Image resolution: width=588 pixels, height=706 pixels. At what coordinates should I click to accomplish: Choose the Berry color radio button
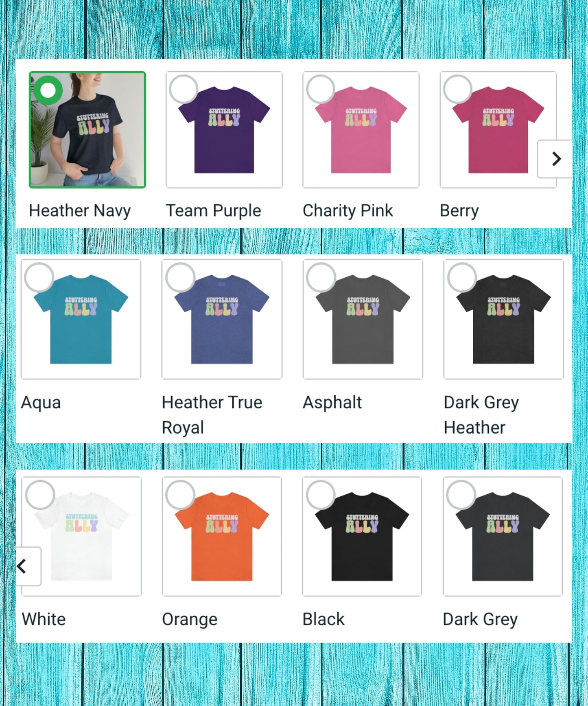pos(458,89)
